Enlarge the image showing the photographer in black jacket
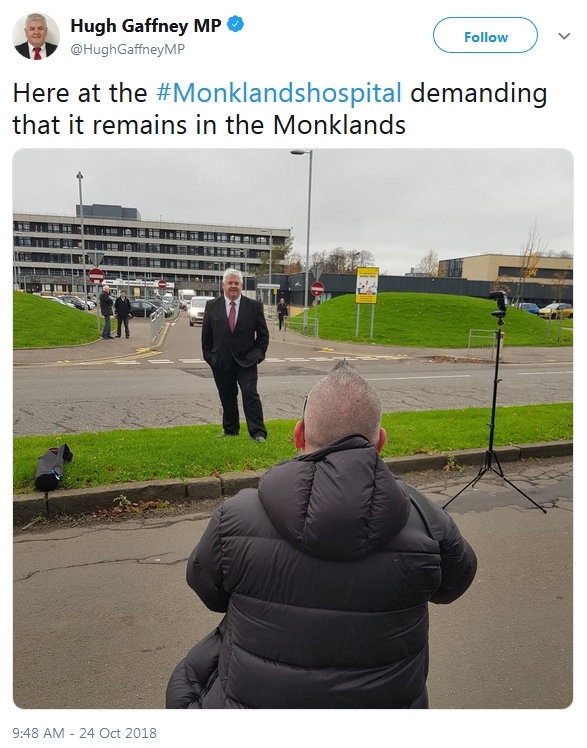Viewport: 587px width, 748px height. click(293, 428)
